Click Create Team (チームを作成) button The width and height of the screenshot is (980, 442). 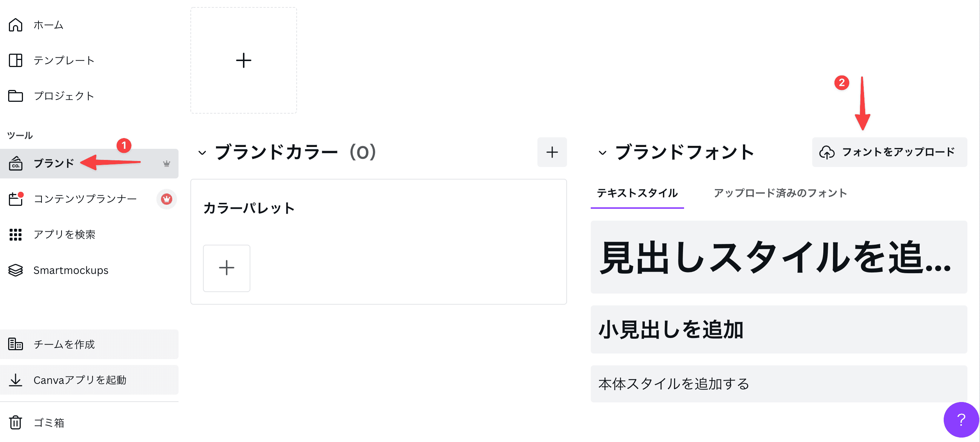point(89,344)
